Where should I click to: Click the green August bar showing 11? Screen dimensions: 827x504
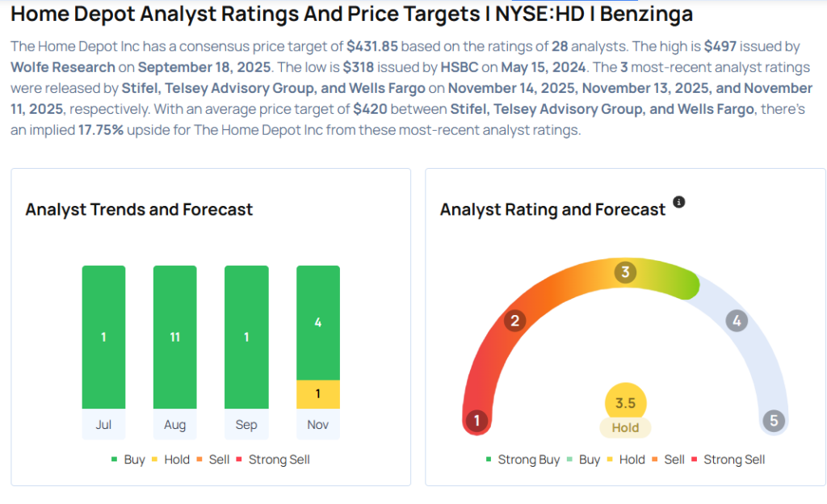pyautogui.click(x=174, y=337)
